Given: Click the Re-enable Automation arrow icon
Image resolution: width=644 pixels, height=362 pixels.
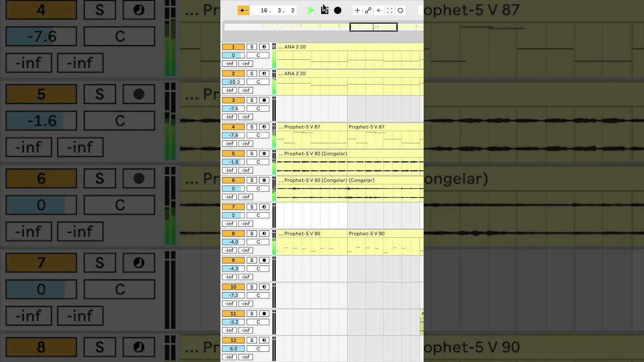Looking at the screenshot, I should pos(379,11).
